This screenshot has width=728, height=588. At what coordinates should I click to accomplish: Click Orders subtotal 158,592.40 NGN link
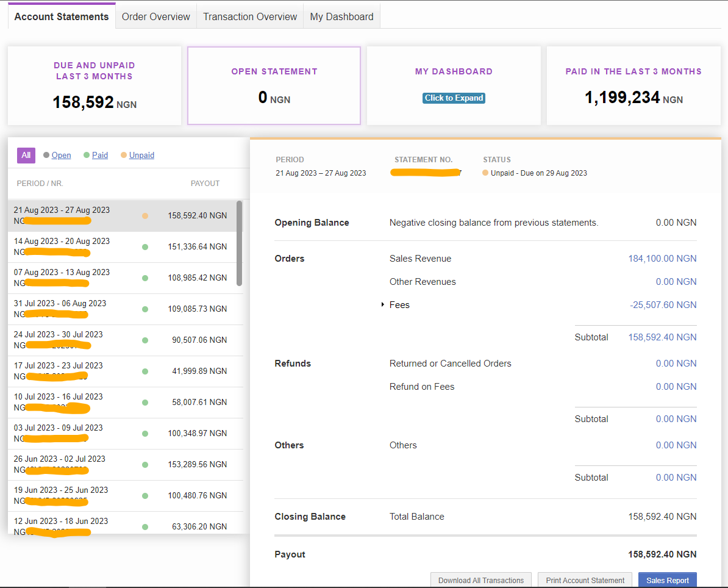pos(662,337)
